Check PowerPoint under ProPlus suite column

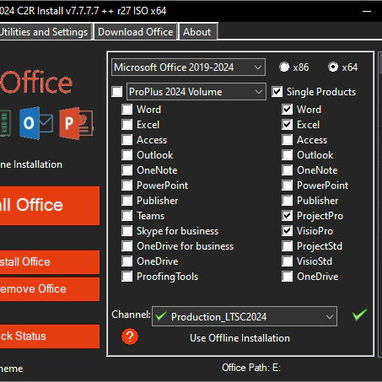(x=127, y=185)
